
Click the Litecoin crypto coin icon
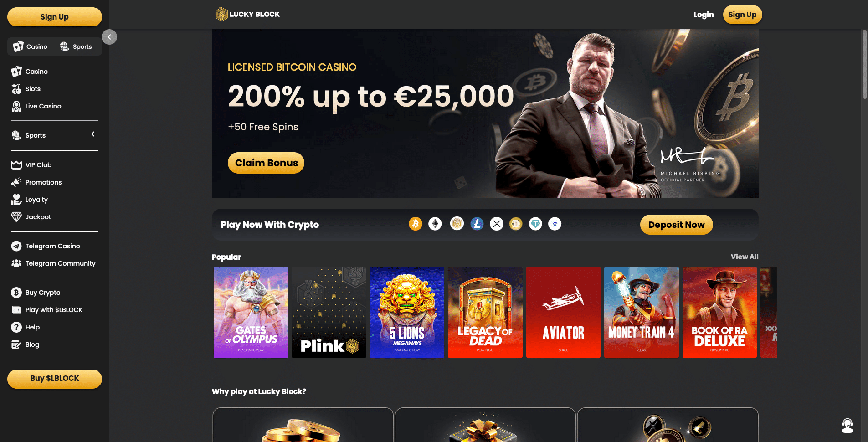(477, 224)
